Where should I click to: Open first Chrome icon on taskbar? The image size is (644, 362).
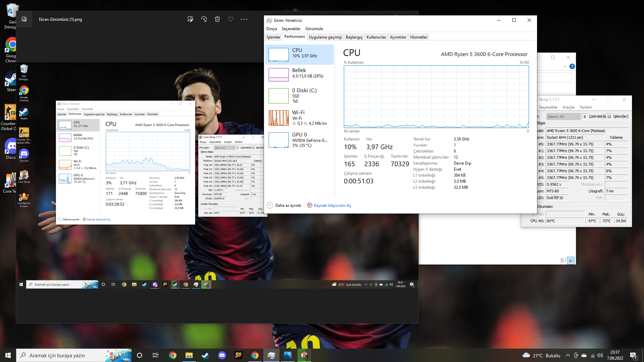173,355
